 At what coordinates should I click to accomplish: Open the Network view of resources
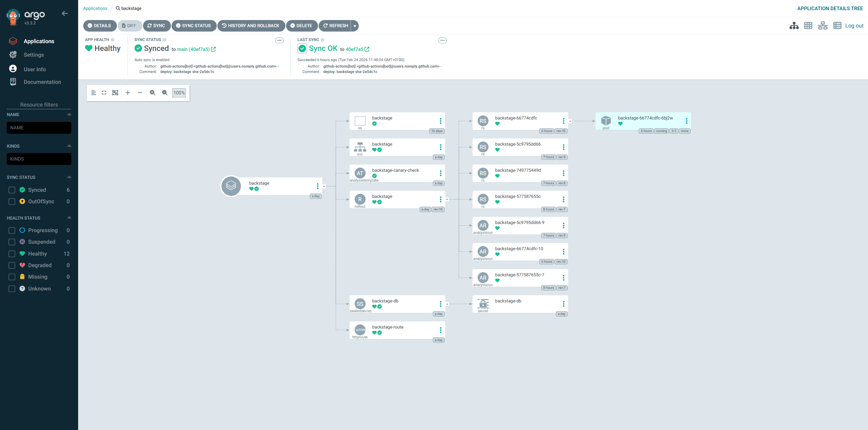pyautogui.click(x=823, y=25)
